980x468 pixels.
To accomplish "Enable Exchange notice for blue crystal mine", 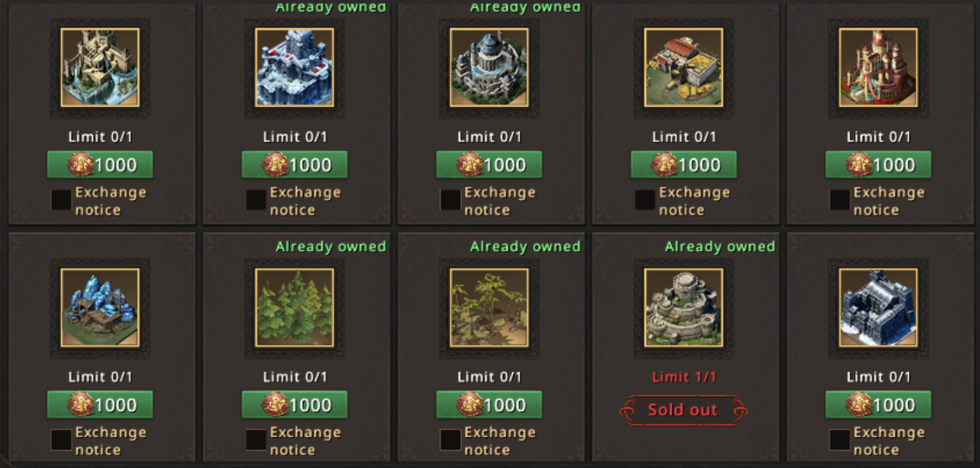I will coord(61,440).
